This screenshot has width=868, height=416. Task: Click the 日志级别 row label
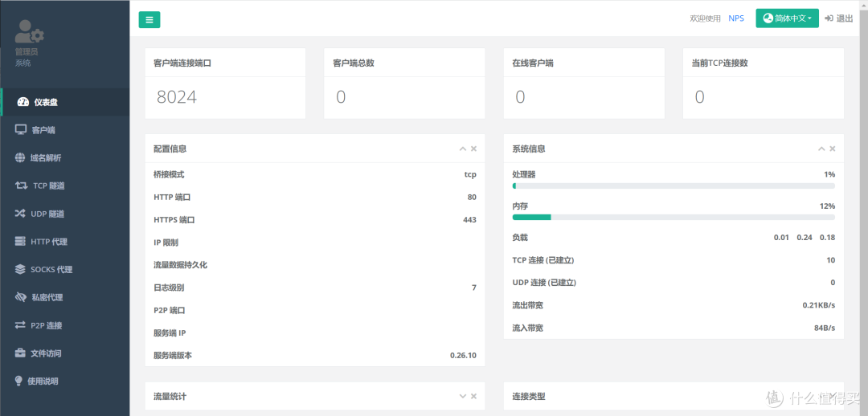click(169, 288)
